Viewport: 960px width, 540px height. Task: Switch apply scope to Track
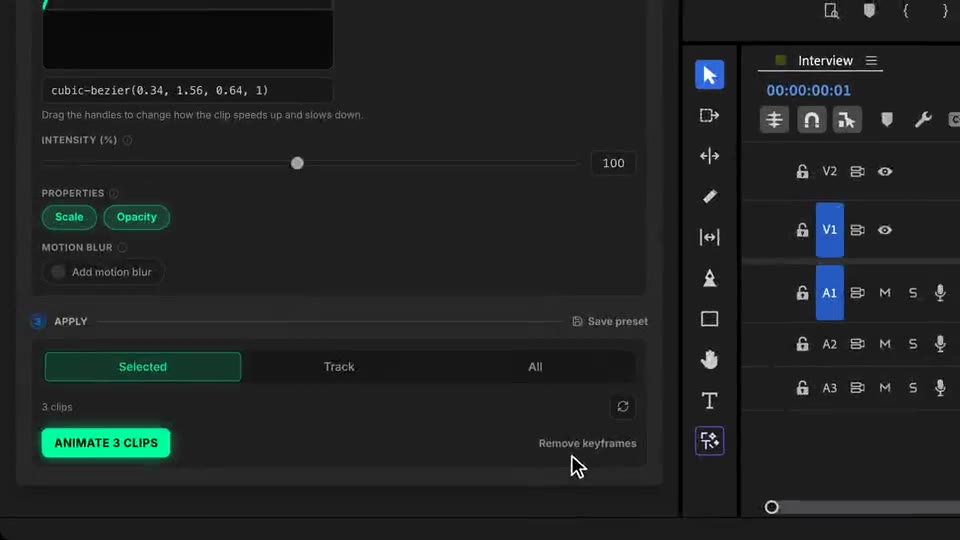coord(339,367)
